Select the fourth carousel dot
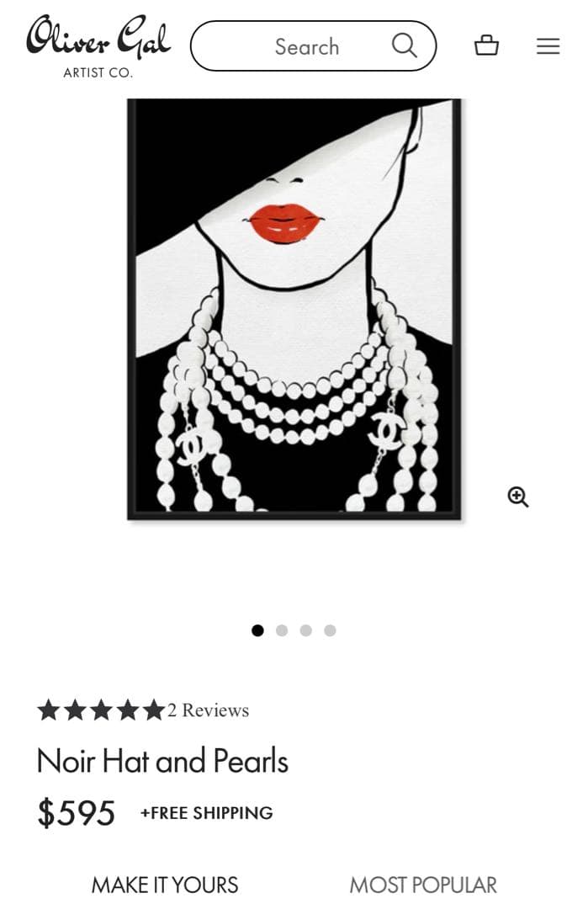This screenshot has height=909, width=588. [331, 630]
